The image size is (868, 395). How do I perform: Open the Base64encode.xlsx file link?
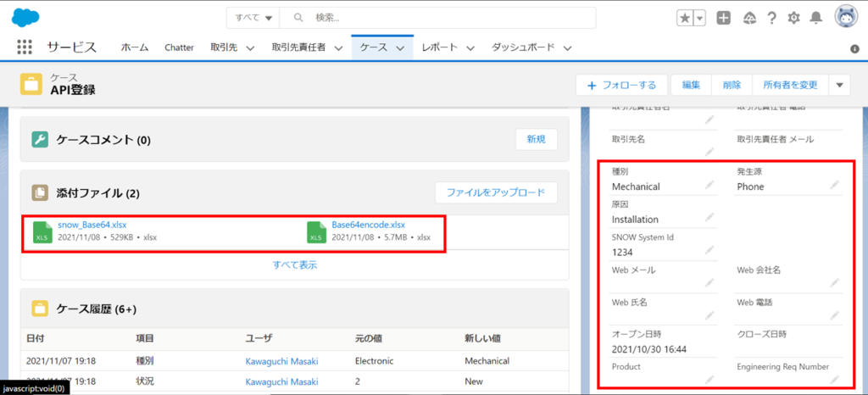coord(368,225)
